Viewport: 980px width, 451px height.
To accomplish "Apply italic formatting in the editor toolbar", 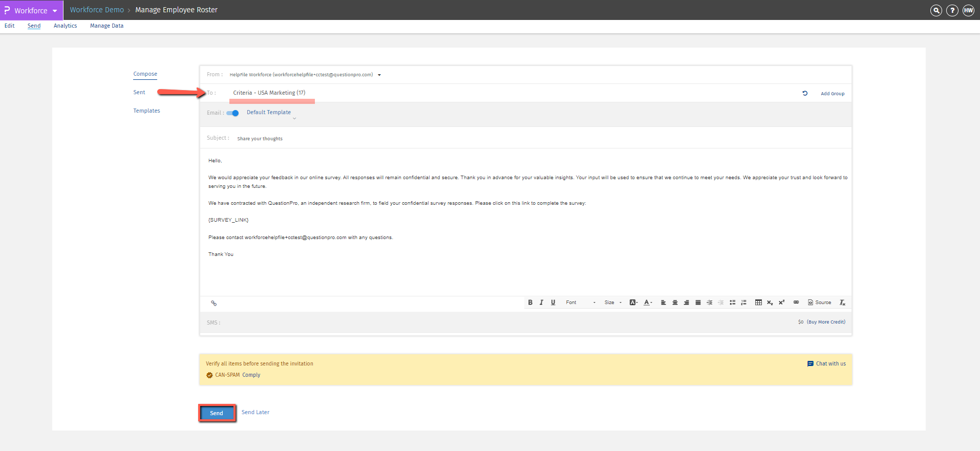I will pos(541,303).
